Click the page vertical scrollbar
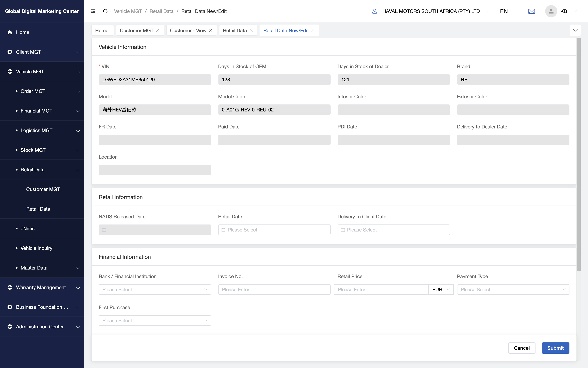Image resolution: width=588 pixels, height=368 pixels. [579, 154]
